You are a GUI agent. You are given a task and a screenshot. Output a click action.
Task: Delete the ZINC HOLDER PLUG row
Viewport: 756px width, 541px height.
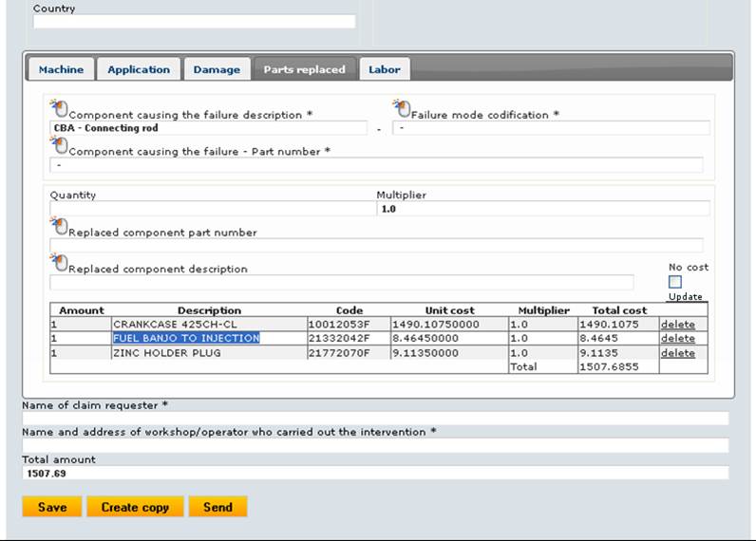coord(678,353)
